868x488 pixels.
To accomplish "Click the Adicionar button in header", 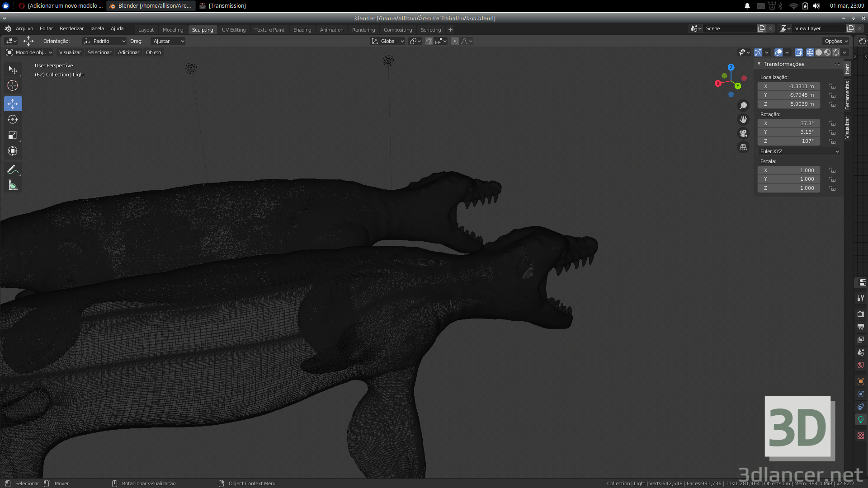I will tap(128, 52).
